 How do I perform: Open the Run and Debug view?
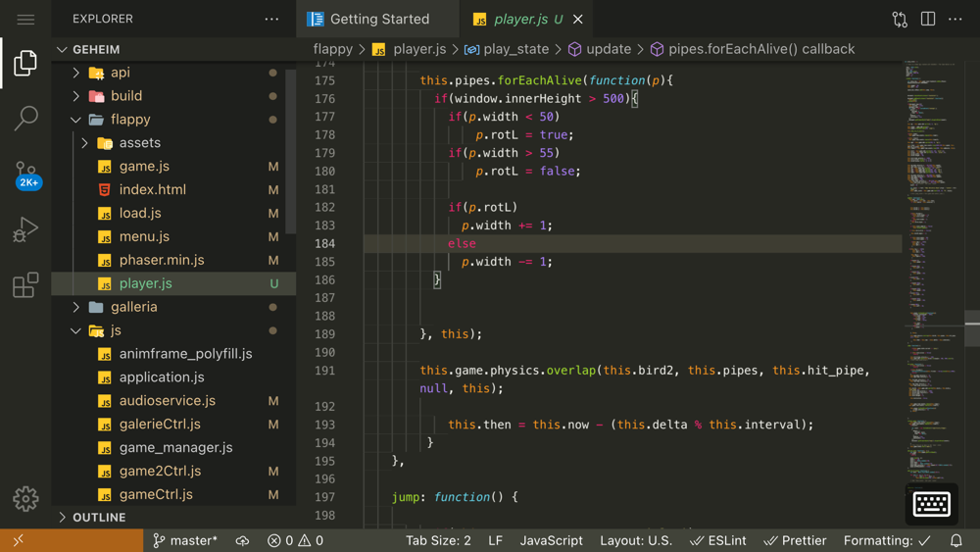(x=25, y=229)
